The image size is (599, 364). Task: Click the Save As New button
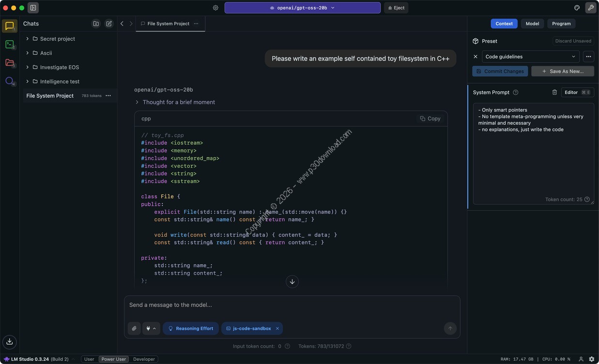click(x=562, y=71)
